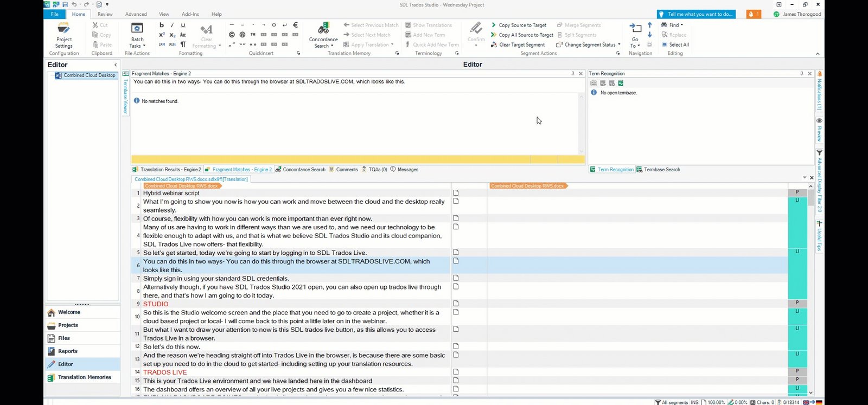Viewport: 868px width, 405px height.
Task: Switch to the Termbase Search tab
Action: (x=658, y=169)
